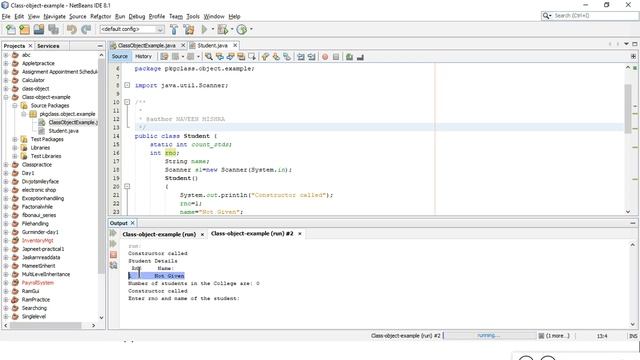Open the default config dropdown
Image resolution: width=640 pixels, height=360 pixels.
[132, 29]
